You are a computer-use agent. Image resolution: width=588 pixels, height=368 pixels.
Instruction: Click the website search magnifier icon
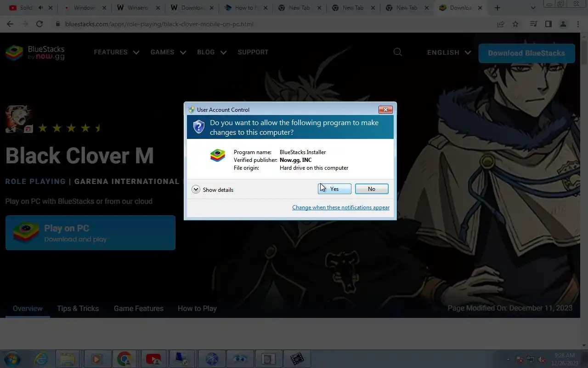[398, 52]
